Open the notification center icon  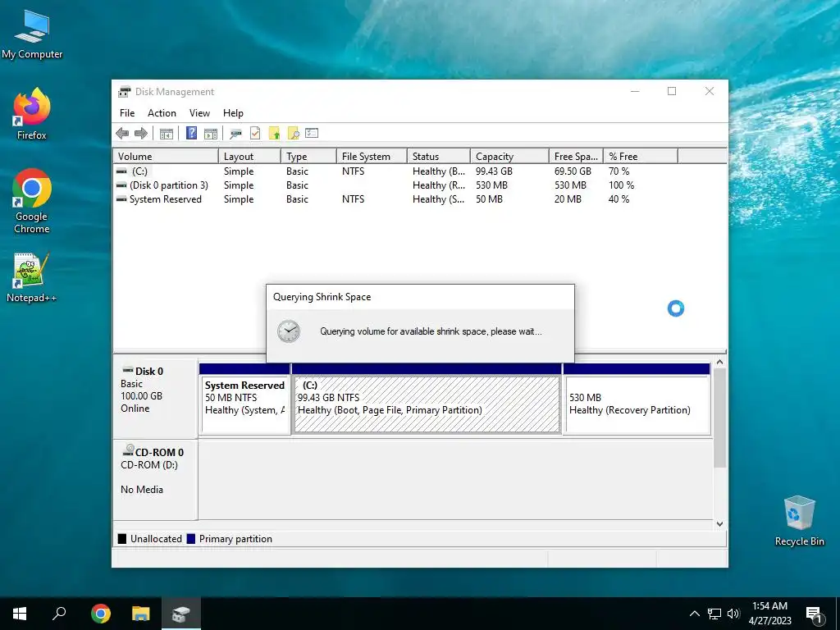(815, 615)
